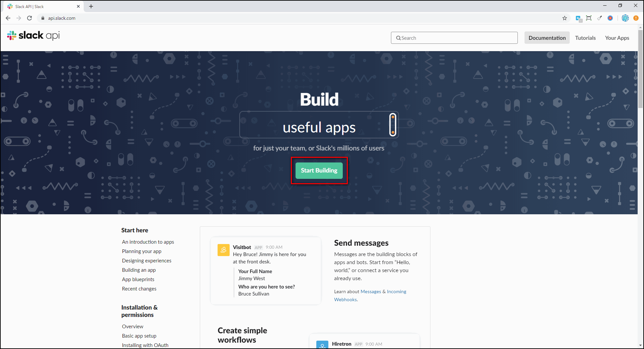Click the Slack API logo

point(33,35)
